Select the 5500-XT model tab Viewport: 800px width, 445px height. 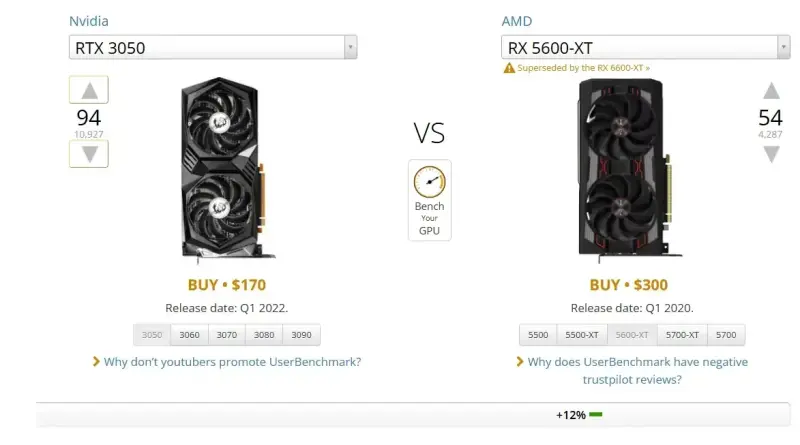click(582, 335)
